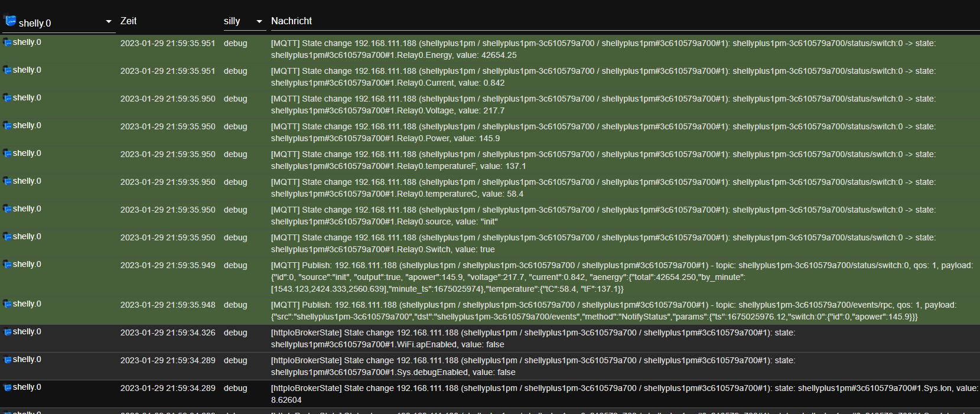Select the temperatureC value 58.4 message
This screenshot has width=980, height=414.
603,188
